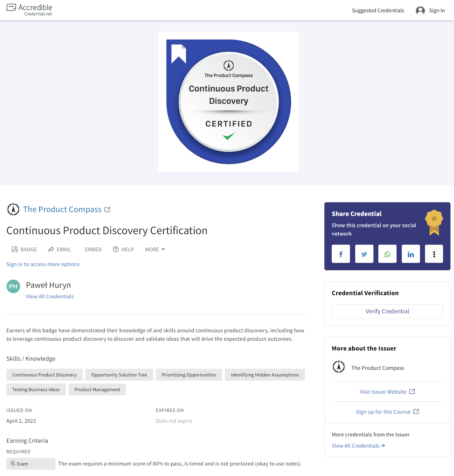Screen dimensions: 454x476
Task: Click the Verify Credential button
Action: coord(387,311)
